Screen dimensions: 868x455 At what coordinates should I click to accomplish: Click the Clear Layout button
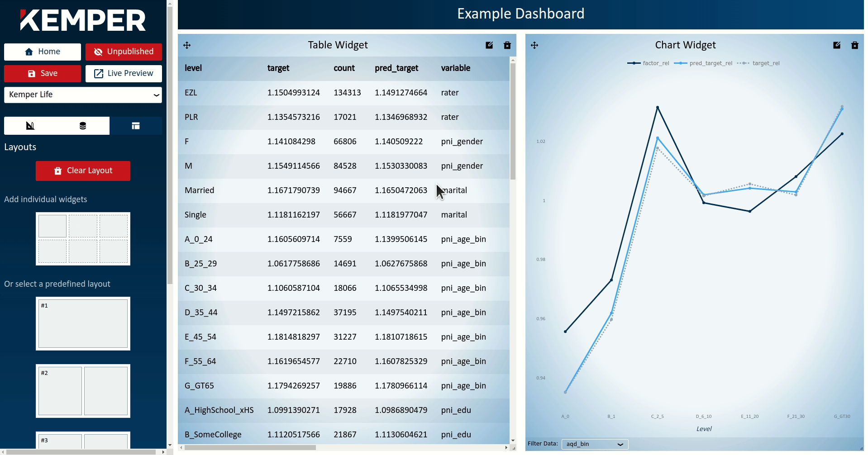83,171
